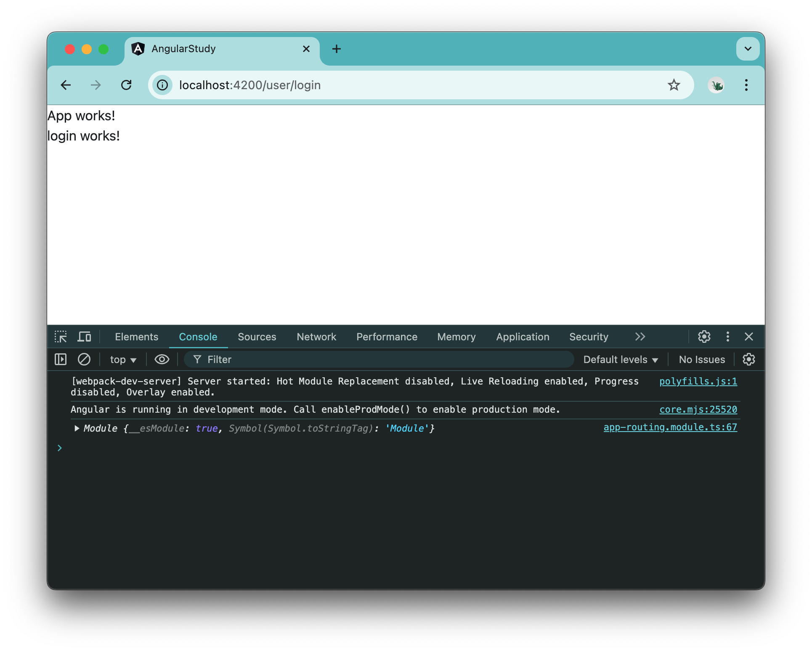The width and height of the screenshot is (812, 652).
Task: Reload the page
Action: (x=127, y=85)
